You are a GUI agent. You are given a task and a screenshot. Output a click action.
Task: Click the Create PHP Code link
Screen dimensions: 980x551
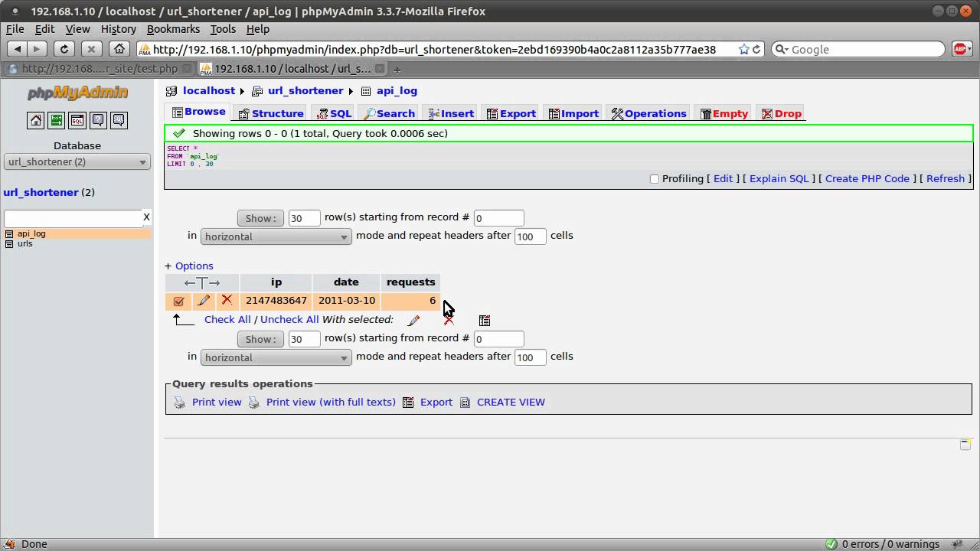(867, 179)
